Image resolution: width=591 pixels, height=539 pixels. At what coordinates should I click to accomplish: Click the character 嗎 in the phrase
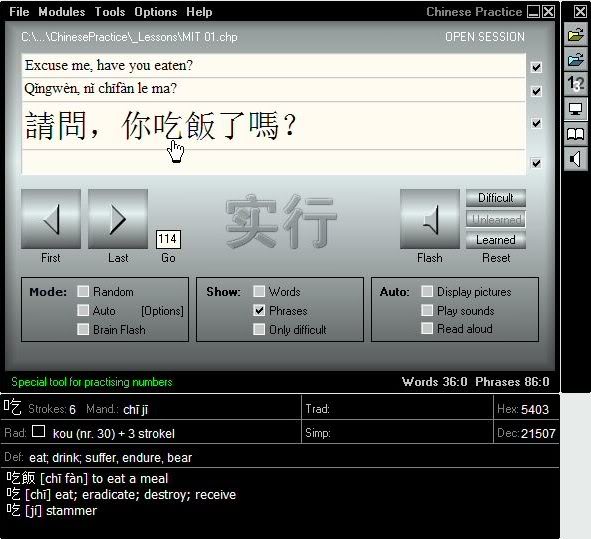coord(264,126)
